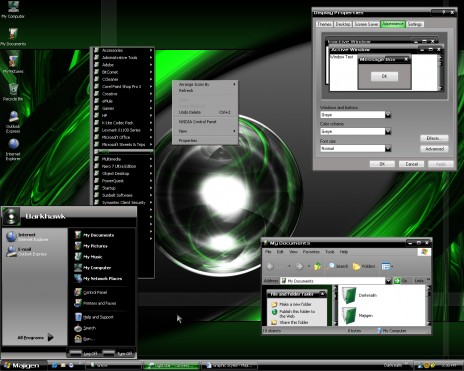Image resolution: width=464 pixels, height=371 pixels.
Task: Open the My Documents desktop icon
Action: 13,36
